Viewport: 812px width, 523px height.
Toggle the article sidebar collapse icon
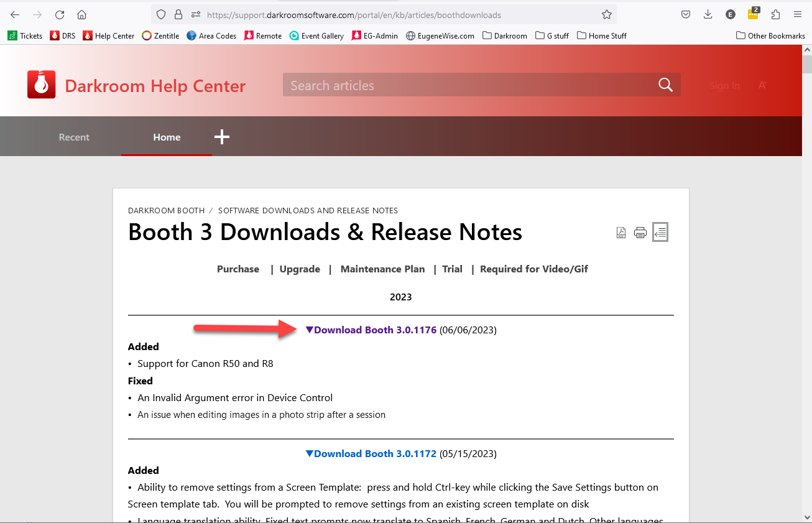660,233
